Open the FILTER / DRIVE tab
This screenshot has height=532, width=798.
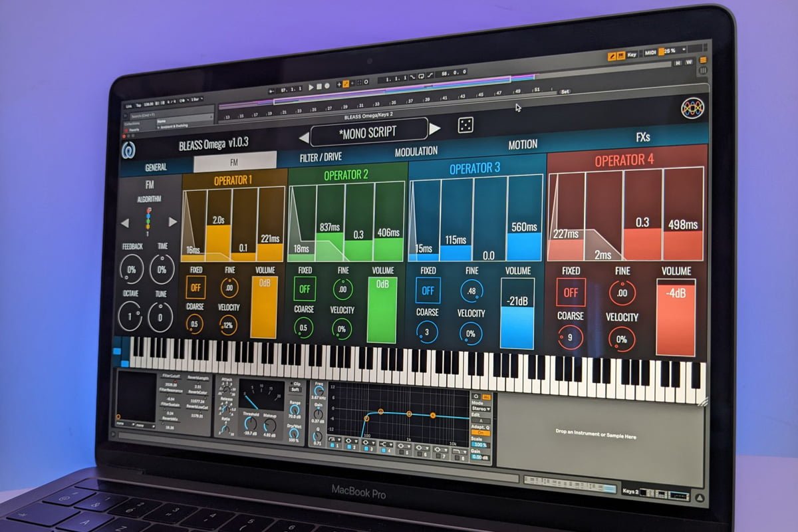(321, 158)
